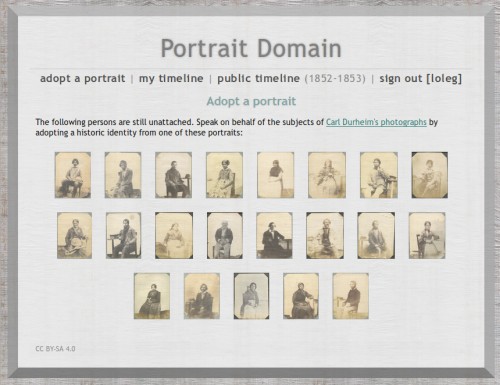Open the 'public timeline' page
The width and height of the screenshot is (500, 385).
click(258, 79)
